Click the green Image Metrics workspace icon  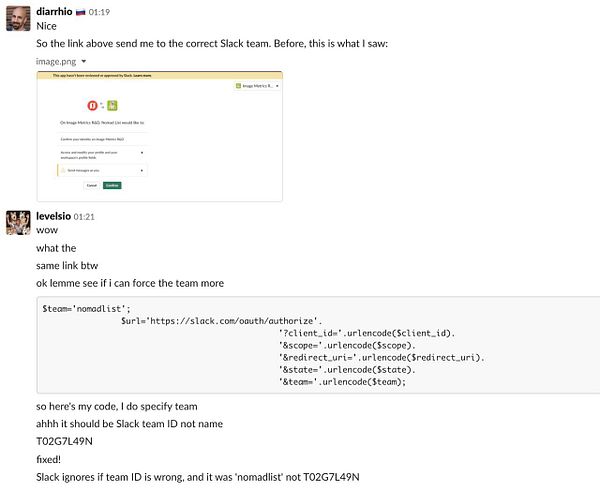114,104
